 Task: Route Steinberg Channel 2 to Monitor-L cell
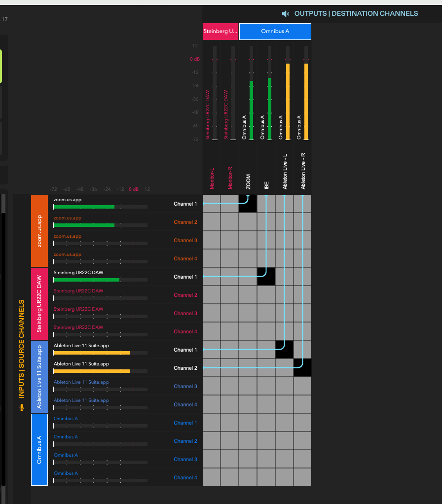click(x=212, y=295)
